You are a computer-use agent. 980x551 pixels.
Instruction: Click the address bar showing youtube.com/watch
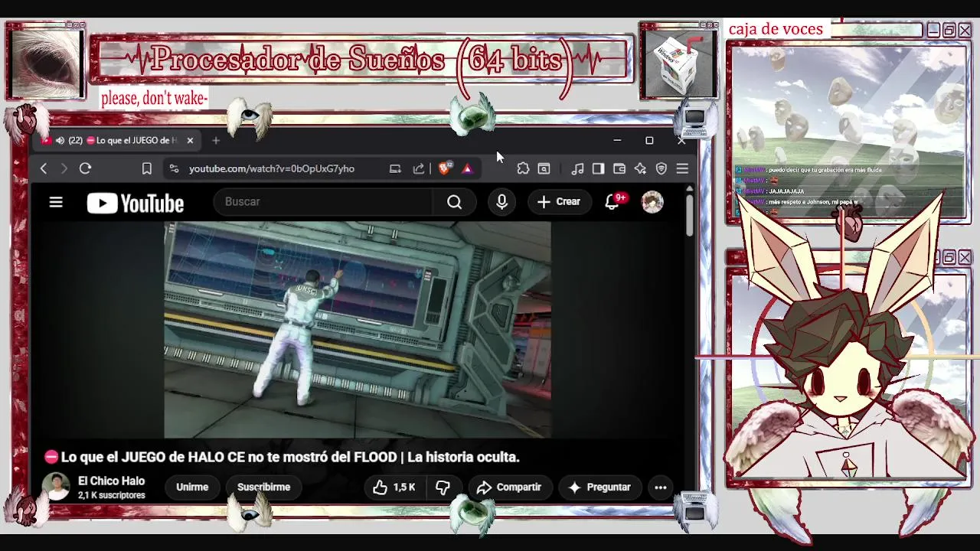(272, 168)
